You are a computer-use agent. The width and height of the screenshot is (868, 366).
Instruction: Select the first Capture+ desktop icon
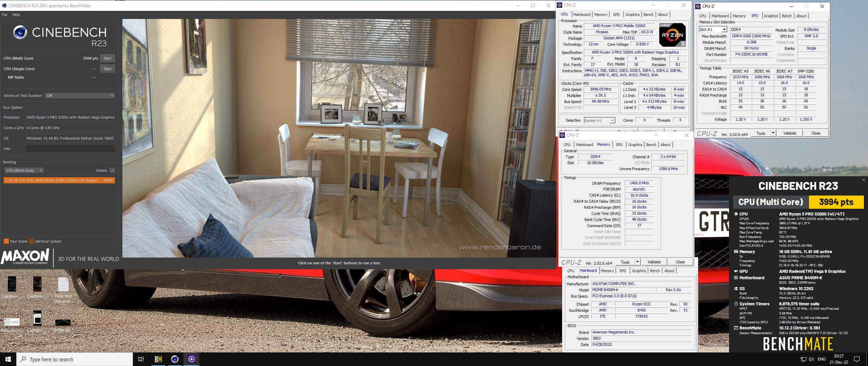pyautogui.click(x=12, y=287)
